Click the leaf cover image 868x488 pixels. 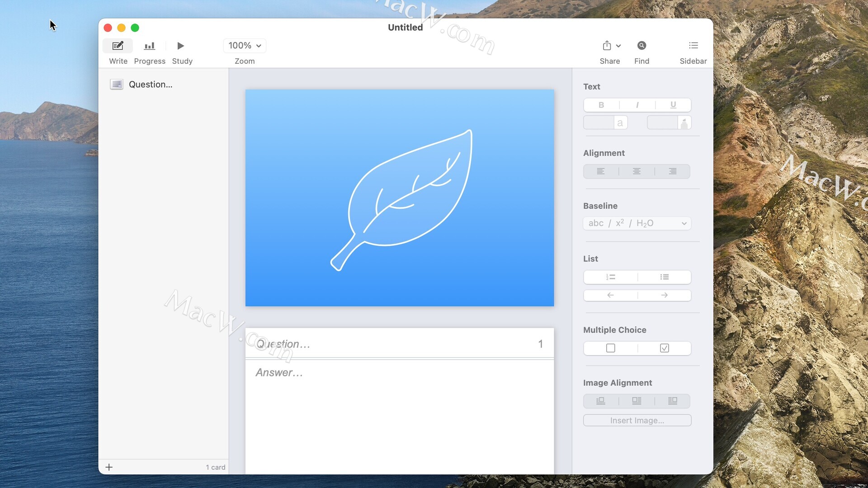[x=400, y=198]
